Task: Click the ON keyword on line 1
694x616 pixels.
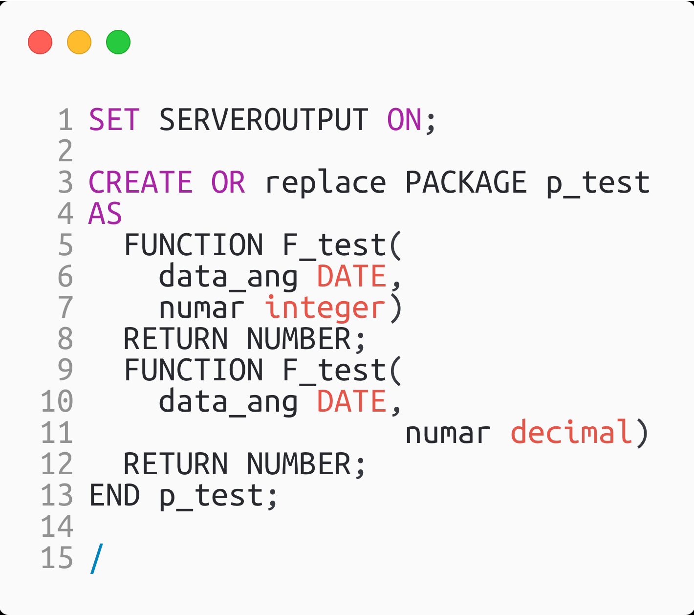Action: [x=404, y=120]
